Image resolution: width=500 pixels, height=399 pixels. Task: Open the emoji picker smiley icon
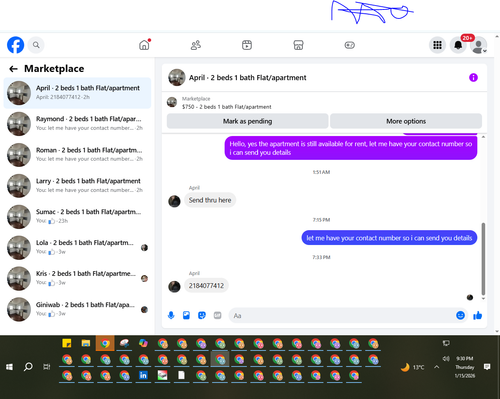[x=460, y=315]
